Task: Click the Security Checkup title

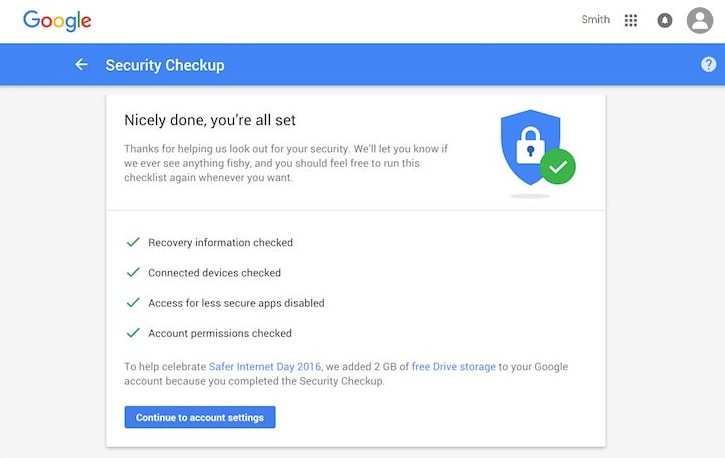Action: (x=165, y=65)
